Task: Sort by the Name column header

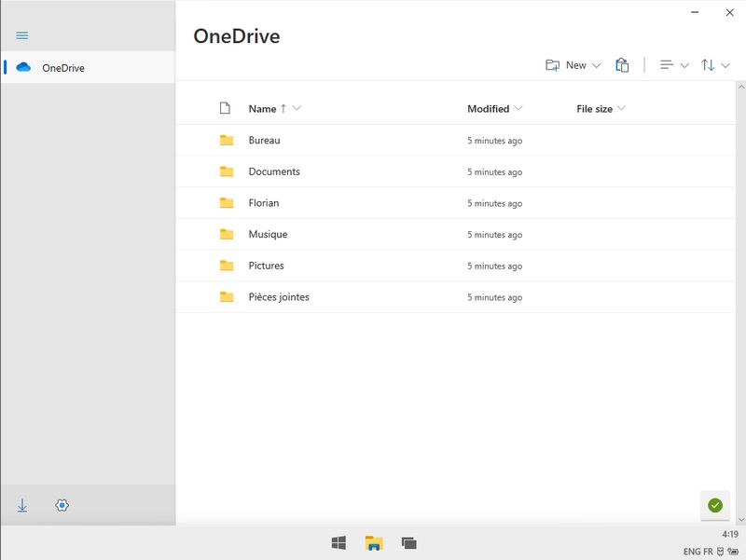Action: point(263,109)
